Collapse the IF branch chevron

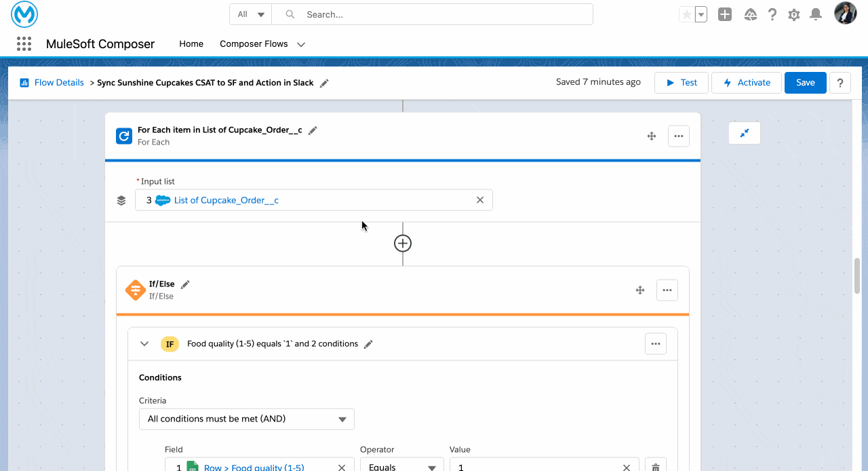click(x=144, y=344)
